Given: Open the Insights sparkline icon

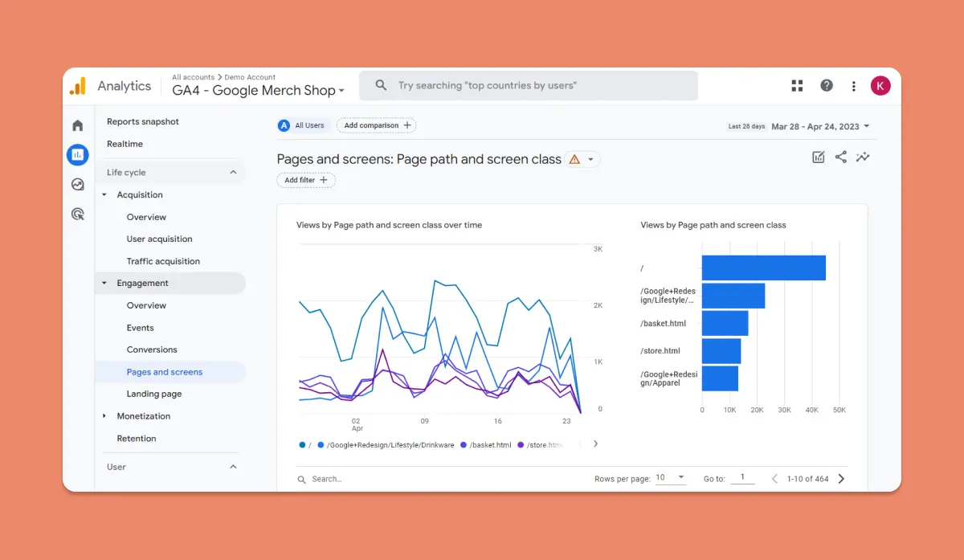Looking at the screenshot, I should (x=863, y=157).
